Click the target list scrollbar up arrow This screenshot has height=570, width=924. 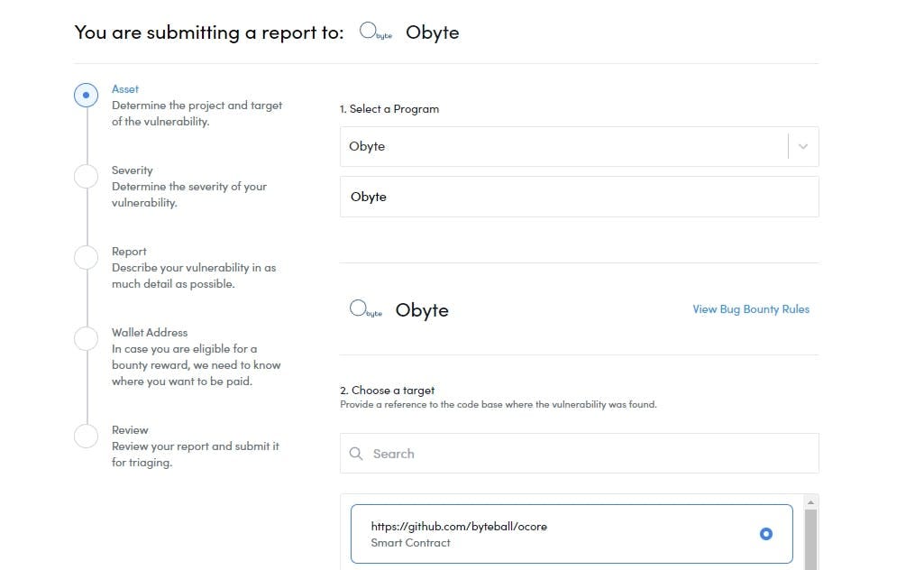(810, 502)
